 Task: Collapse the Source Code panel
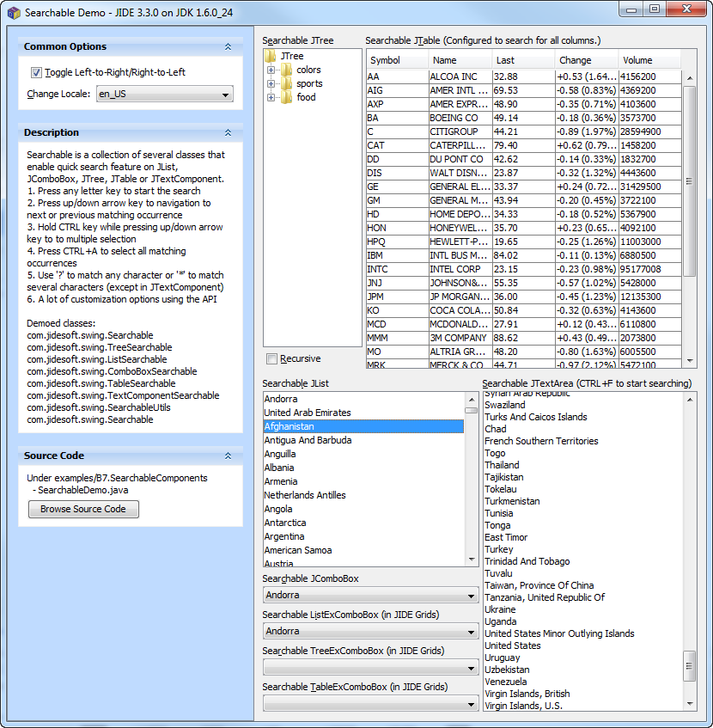click(x=228, y=456)
